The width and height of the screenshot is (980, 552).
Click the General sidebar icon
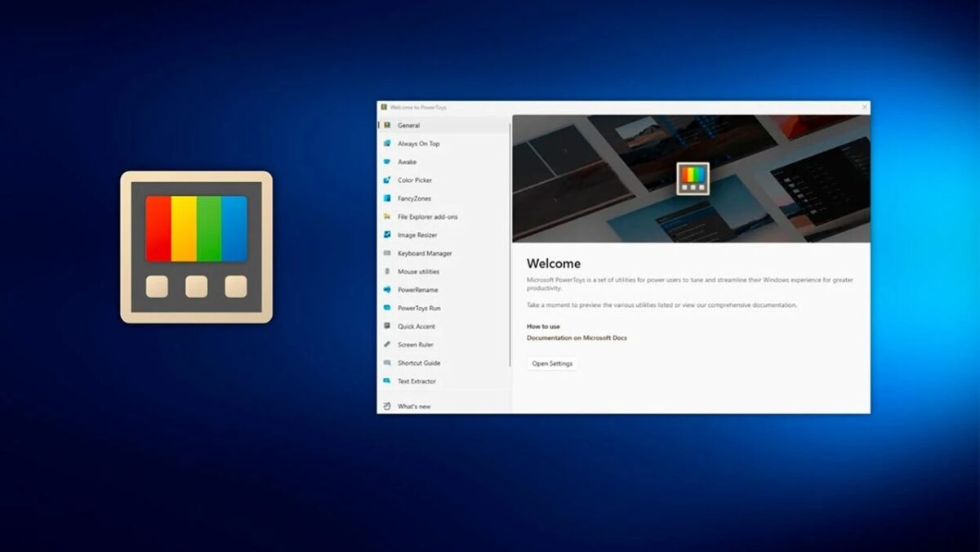pyautogui.click(x=387, y=125)
